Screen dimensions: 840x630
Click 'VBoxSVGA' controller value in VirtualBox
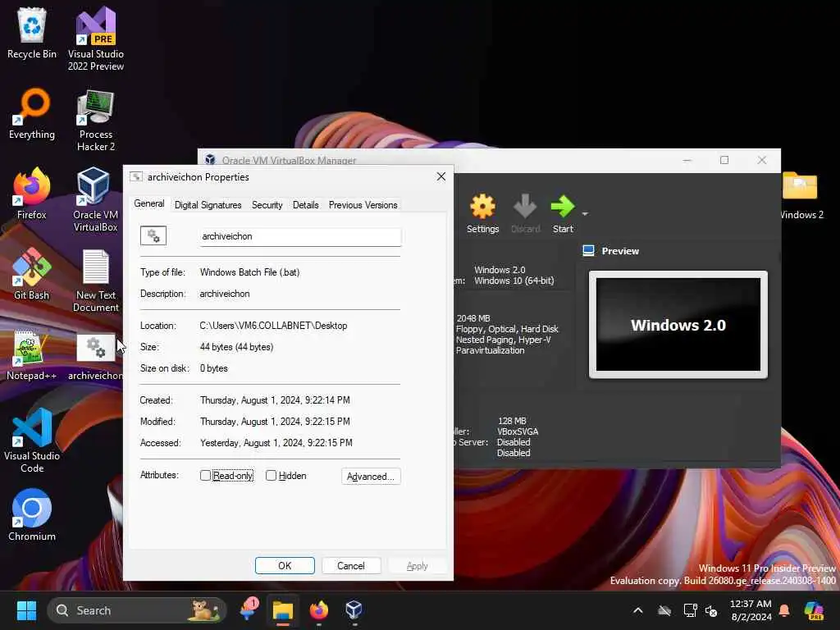[x=518, y=431]
